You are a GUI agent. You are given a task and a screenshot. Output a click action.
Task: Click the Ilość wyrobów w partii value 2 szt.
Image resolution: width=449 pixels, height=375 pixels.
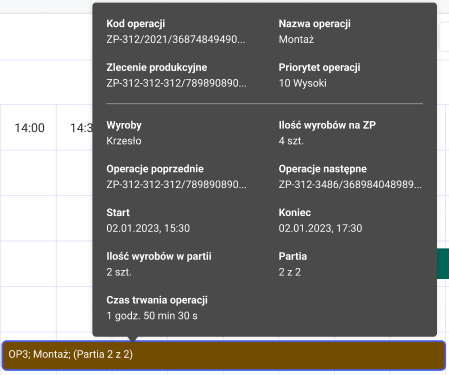(x=119, y=272)
